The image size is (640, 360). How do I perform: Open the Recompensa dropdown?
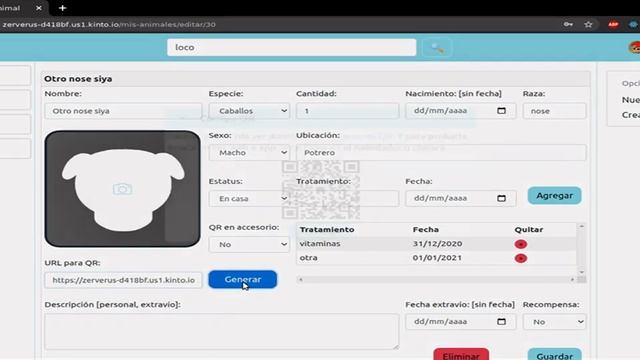(554, 322)
